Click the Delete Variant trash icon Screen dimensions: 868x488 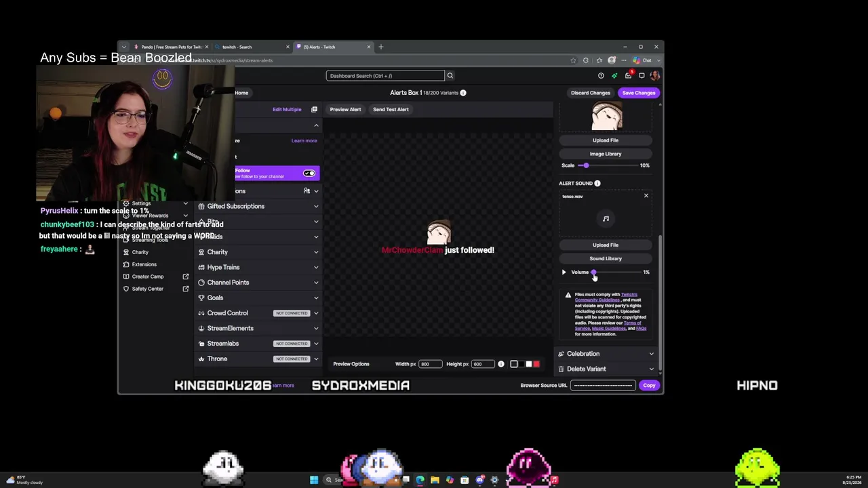click(561, 369)
